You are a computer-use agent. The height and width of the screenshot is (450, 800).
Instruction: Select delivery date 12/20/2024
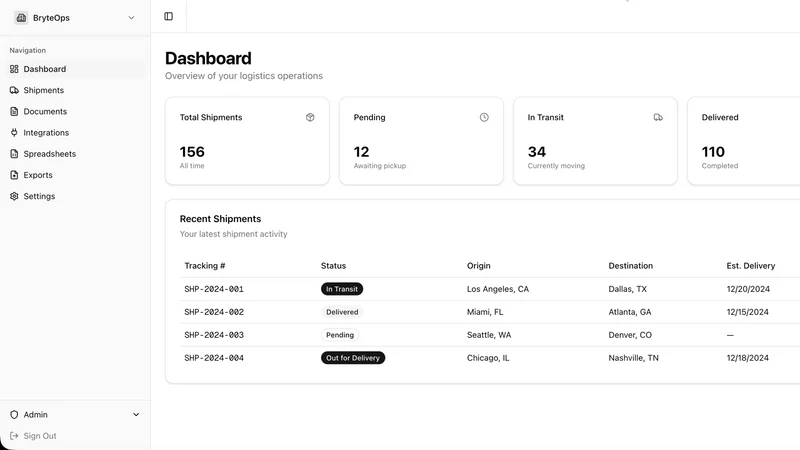[x=748, y=289]
